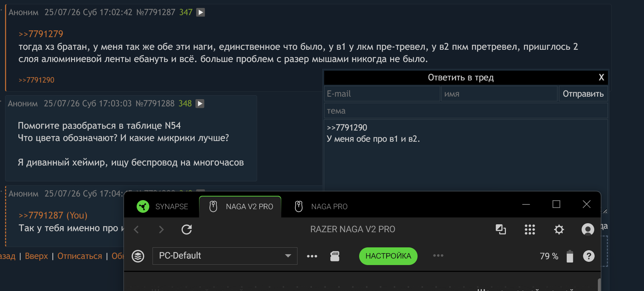This screenshot has width=644, height=291.
Task: Click the RAZER NAGA V2 PRO title
Action: (x=353, y=229)
